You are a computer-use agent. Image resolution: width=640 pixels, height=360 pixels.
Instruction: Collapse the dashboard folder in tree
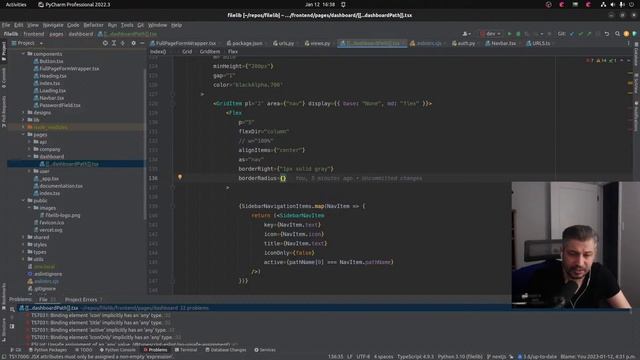[29, 156]
